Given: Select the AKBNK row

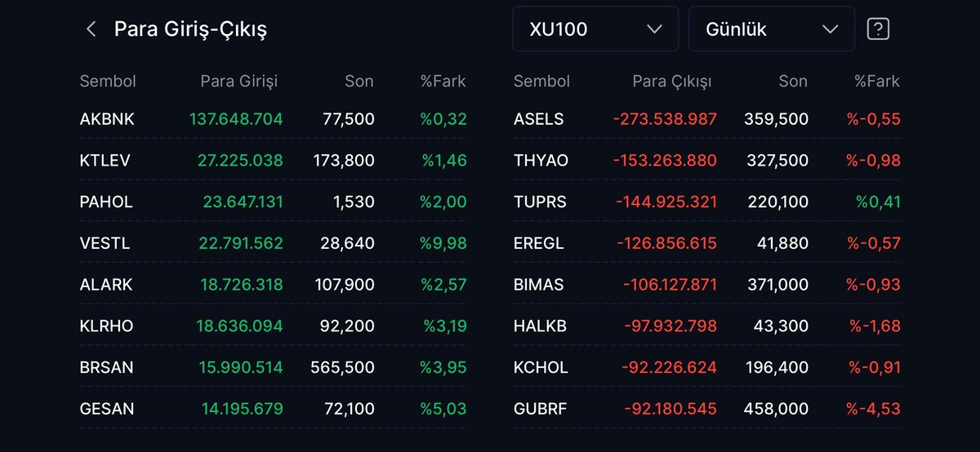Looking at the screenshot, I should click(x=274, y=119).
